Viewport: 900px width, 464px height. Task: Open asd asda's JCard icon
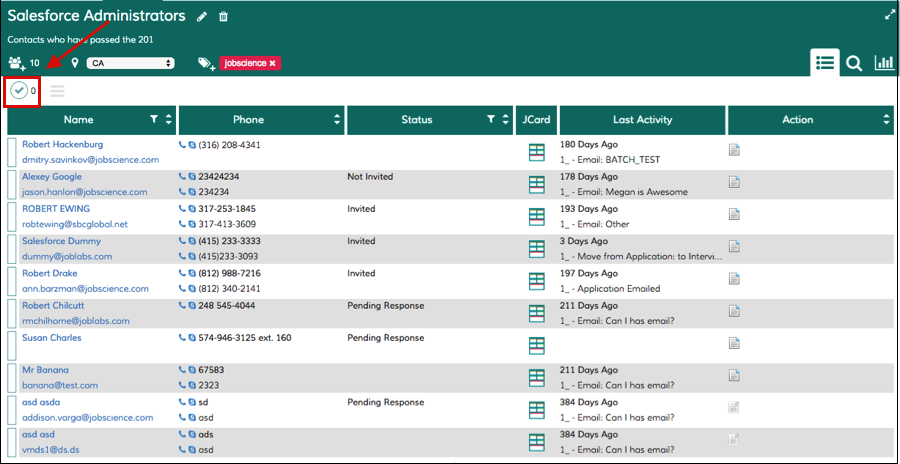coord(537,409)
